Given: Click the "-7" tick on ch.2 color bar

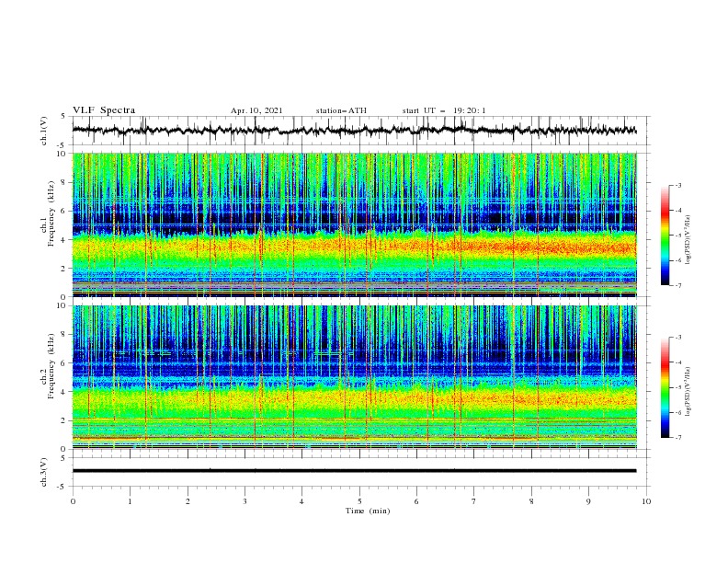Looking at the screenshot, I should [x=677, y=438].
